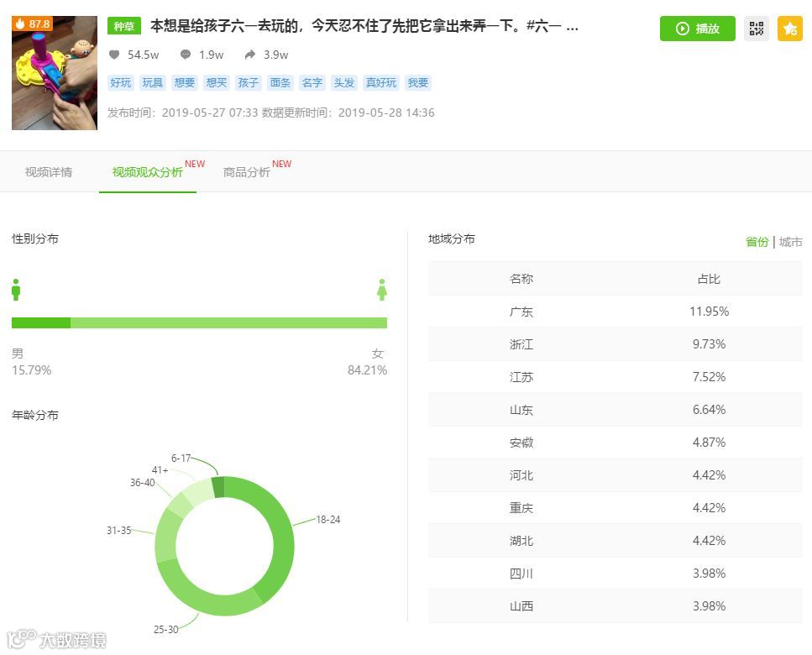Click the 31-35 age label
This screenshot has width=812, height=655.
(x=118, y=531)
